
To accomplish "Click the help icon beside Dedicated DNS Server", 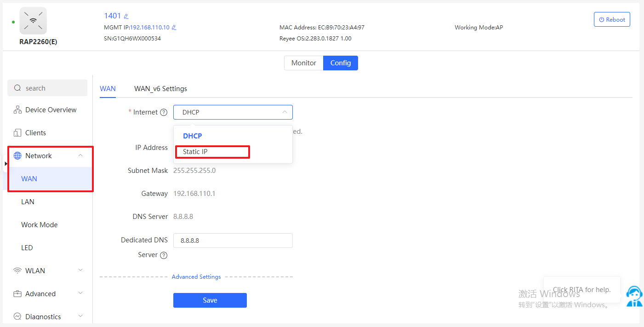I will point(163,255).
